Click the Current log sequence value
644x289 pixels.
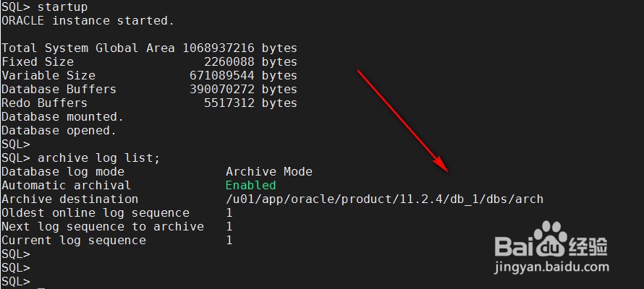pos(229,240)
